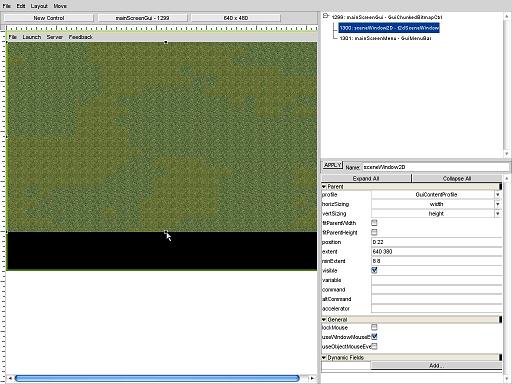Click the inspector scroll down arrow
The width and height of the screenshot is (512, 384).
(506, 379)
